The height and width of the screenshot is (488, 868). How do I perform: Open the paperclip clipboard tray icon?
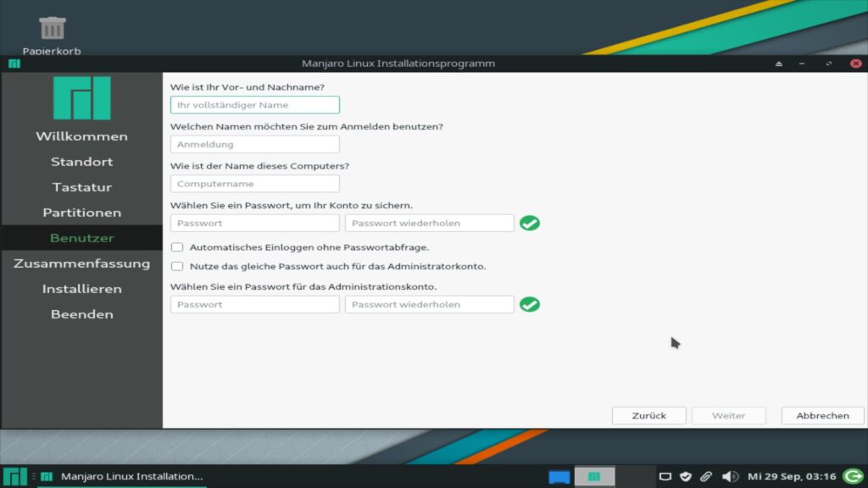[706, 476]
